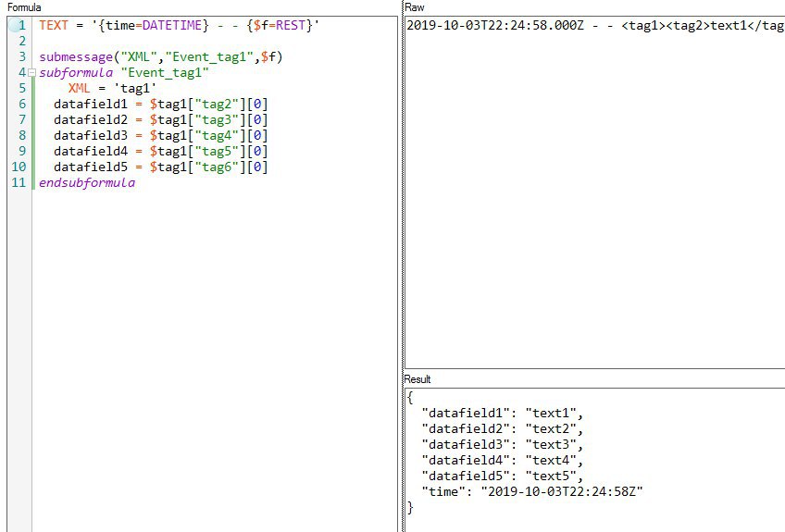Screen dimensions: 785x532
Task: Click the datafield1 = $tag1["tag2"] line
Action: (x=161, y=105)
